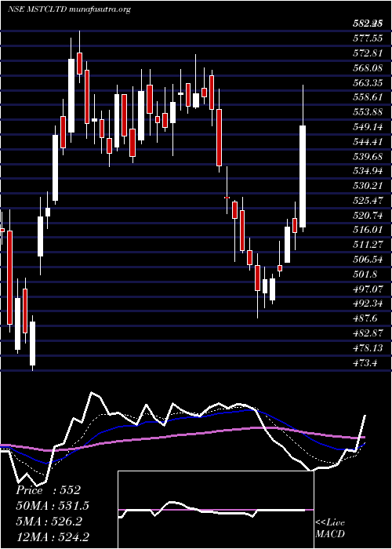Select the 572.81 price axis label

(x=367, y=53)
